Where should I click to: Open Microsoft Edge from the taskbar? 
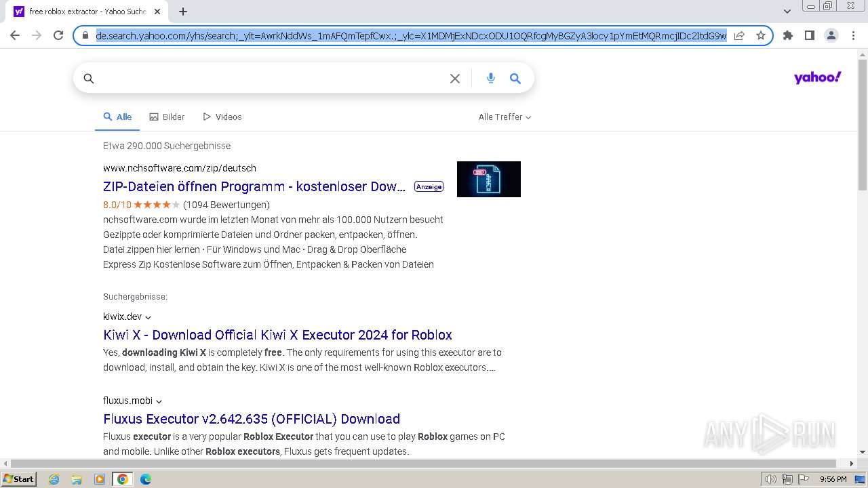(145, 479)
